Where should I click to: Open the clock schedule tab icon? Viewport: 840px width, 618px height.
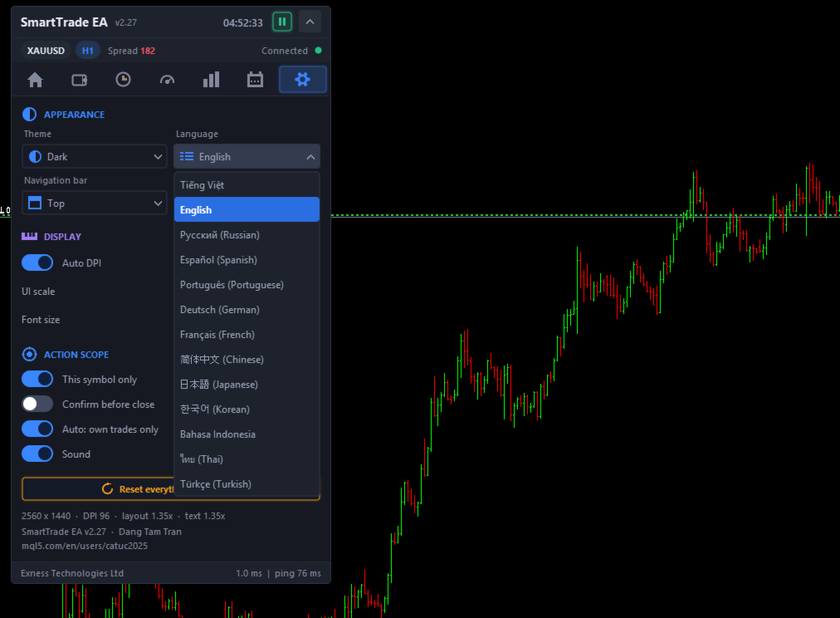tap(123, 80)
